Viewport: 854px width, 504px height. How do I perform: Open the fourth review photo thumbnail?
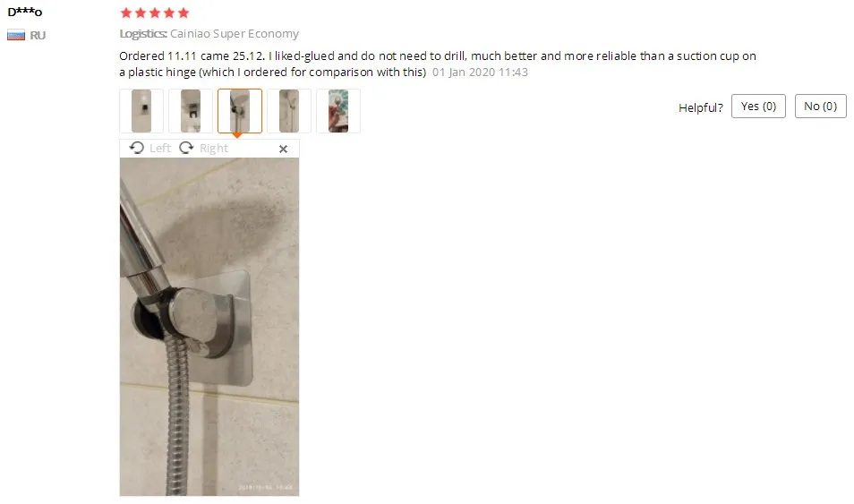289,111
